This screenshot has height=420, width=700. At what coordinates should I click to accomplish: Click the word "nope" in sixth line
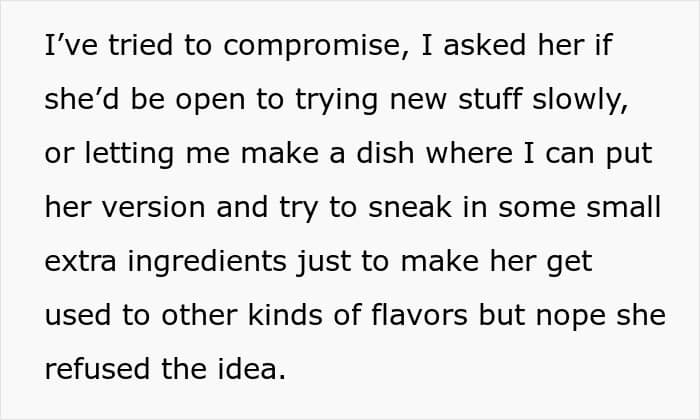pos(571,317)
